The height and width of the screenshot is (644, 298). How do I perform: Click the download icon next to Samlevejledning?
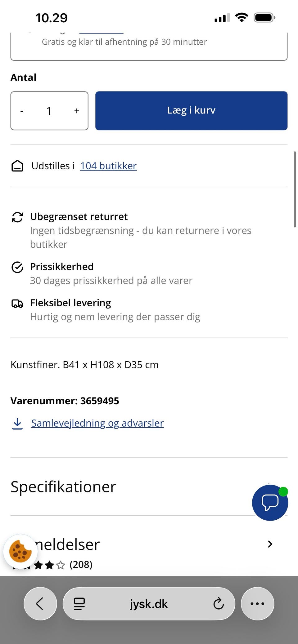pos(17,423)
